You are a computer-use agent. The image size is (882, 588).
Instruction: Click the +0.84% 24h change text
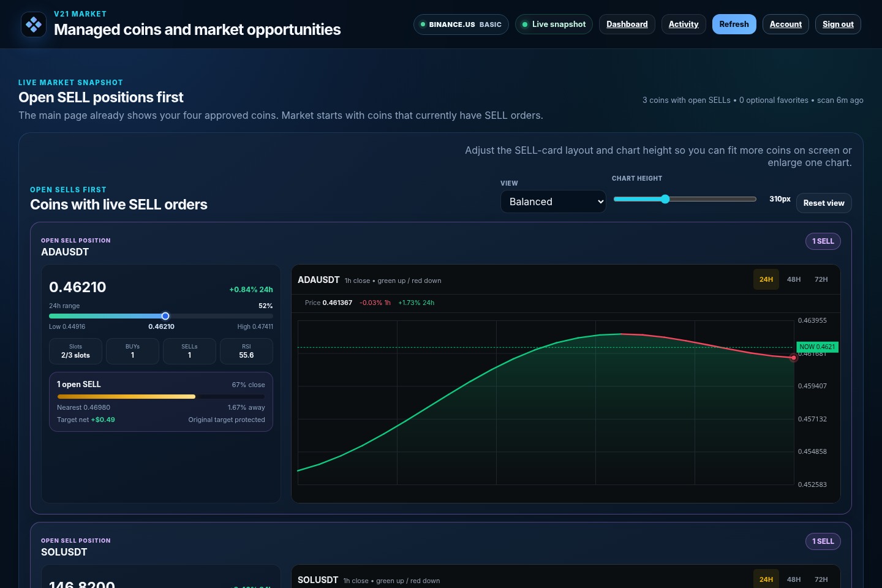(x=251, y=290)
